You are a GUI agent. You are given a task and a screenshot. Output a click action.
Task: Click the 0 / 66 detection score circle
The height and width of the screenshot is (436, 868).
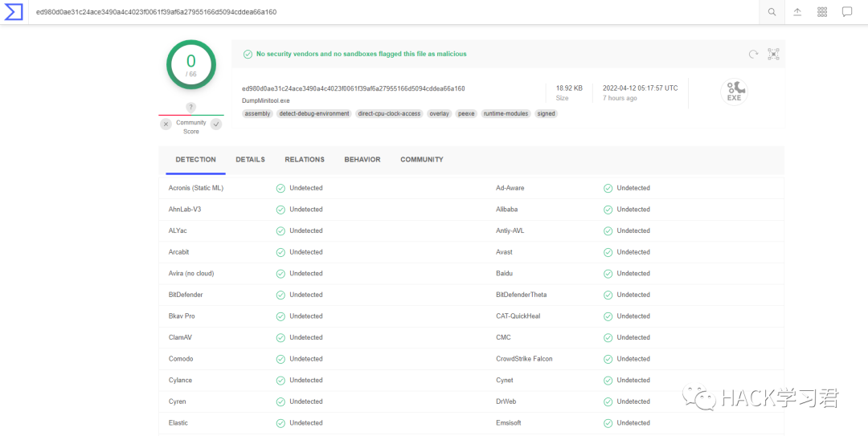(191, 65)
